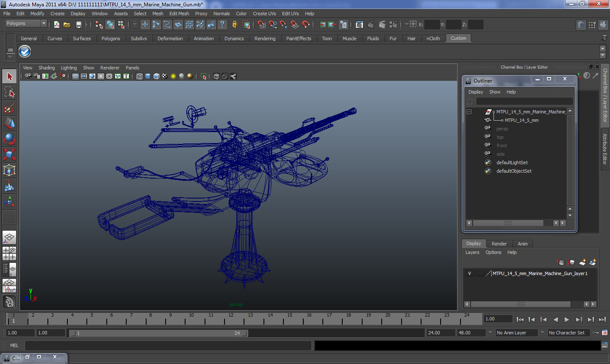The width and height of the screenshot is (610, 364).
Task: Click Outliner horizontal scrollbar
Action: (x=508, y=223)
